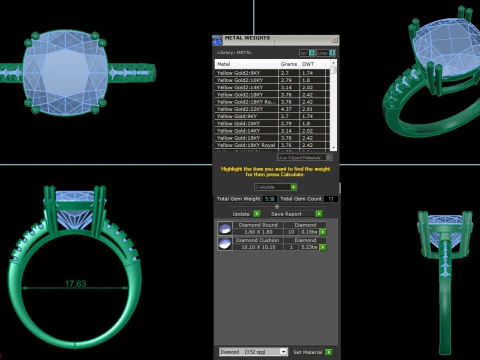Click the green arrow next to Save Report
The height and width of the screenshot is (360, 480).
click(x=319, y=214)
